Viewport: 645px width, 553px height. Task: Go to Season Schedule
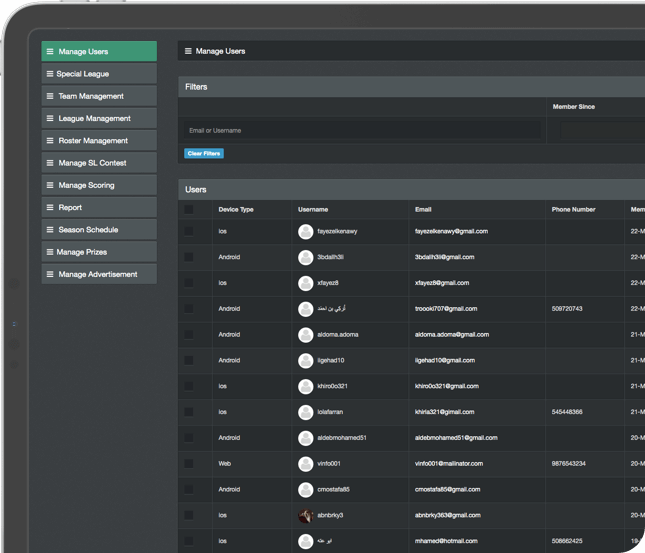coord(99,229)
